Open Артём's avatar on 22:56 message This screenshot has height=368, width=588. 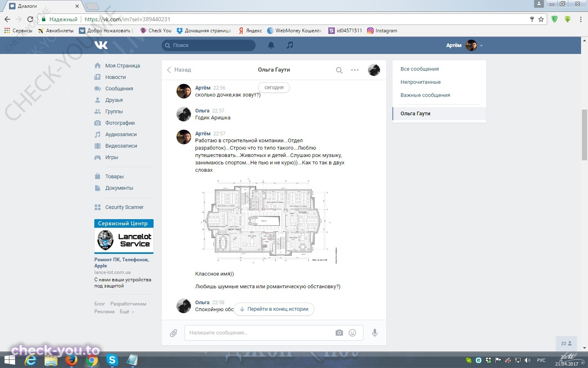coord(184,91)
